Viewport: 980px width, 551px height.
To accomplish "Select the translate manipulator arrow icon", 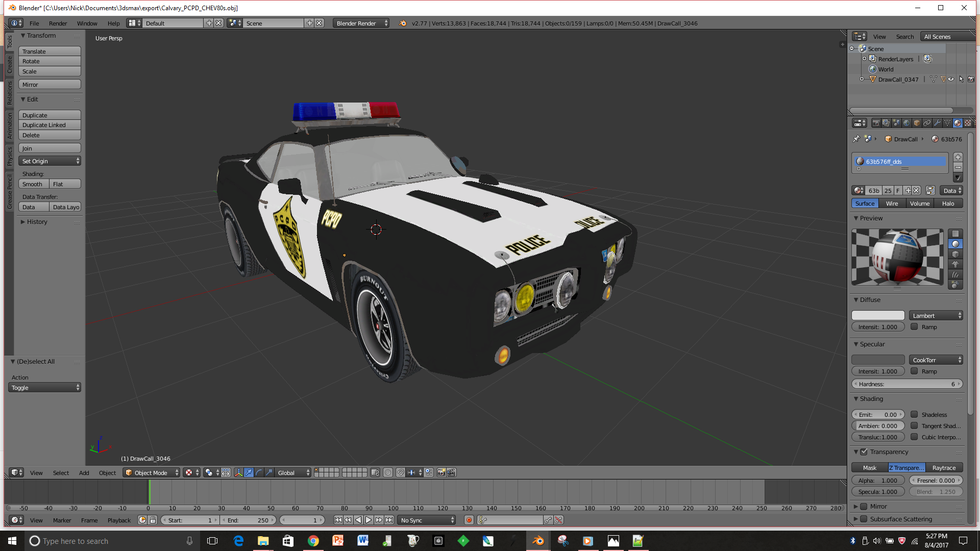I will [249, 473].
